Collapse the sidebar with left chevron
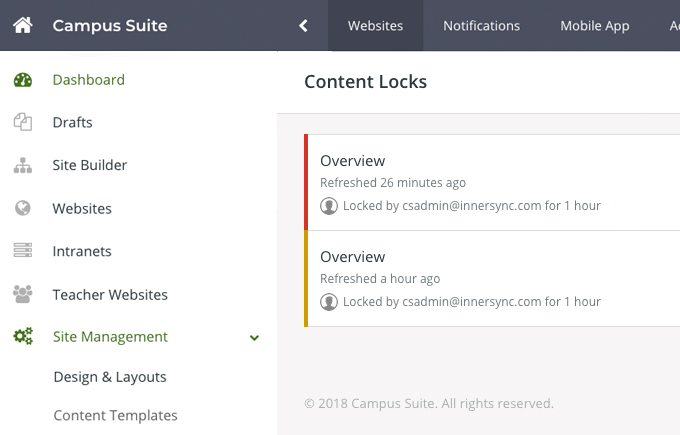680x435 pixels. coord(303,26)
